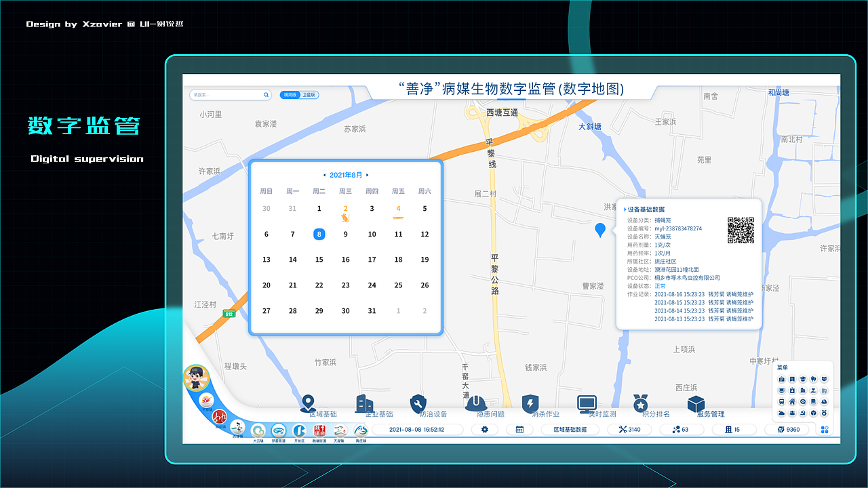868x488 pixels.
Task: Click the 63 nodes counter
Action: [680, 430]
